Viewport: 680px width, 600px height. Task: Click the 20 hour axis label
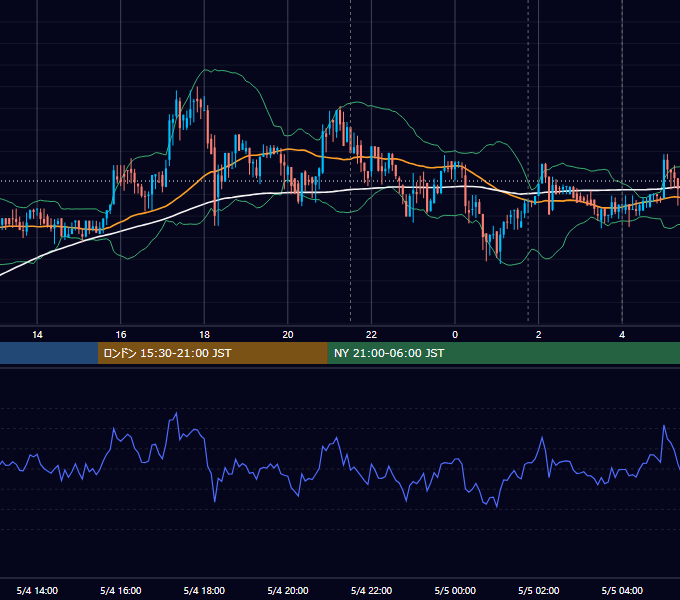coord(288,335)
